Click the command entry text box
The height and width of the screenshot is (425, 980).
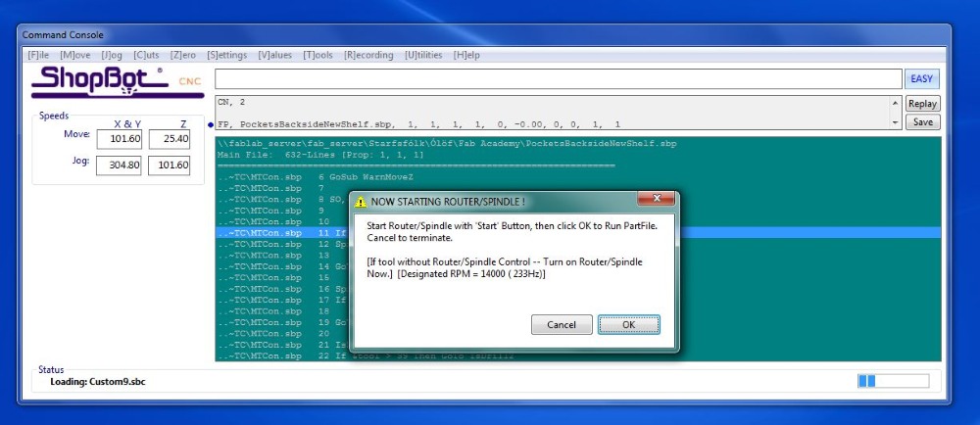pyautogui.click(x=557, y=79)
